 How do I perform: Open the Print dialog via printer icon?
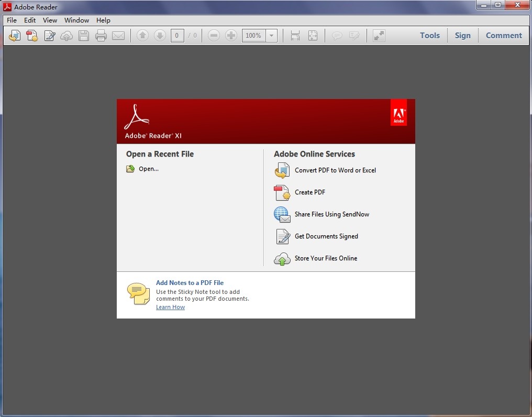click(101, 36)
